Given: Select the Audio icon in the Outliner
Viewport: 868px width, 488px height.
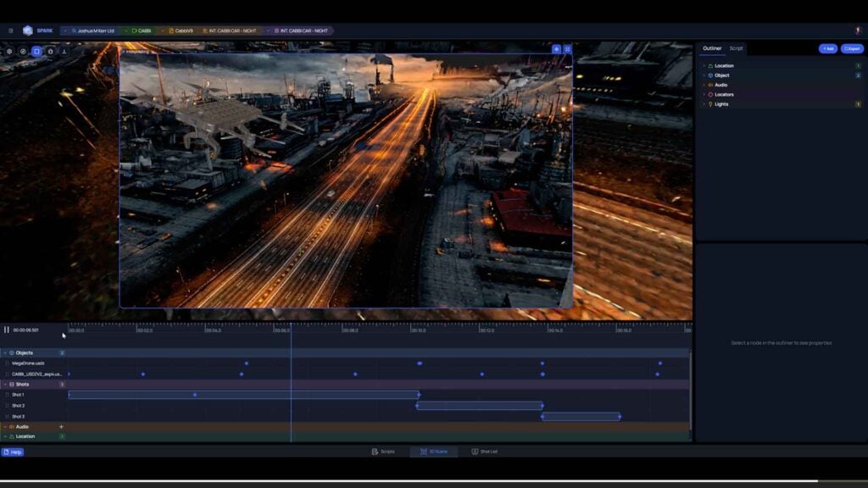Looking at the screenshot, I should point(710,86).
